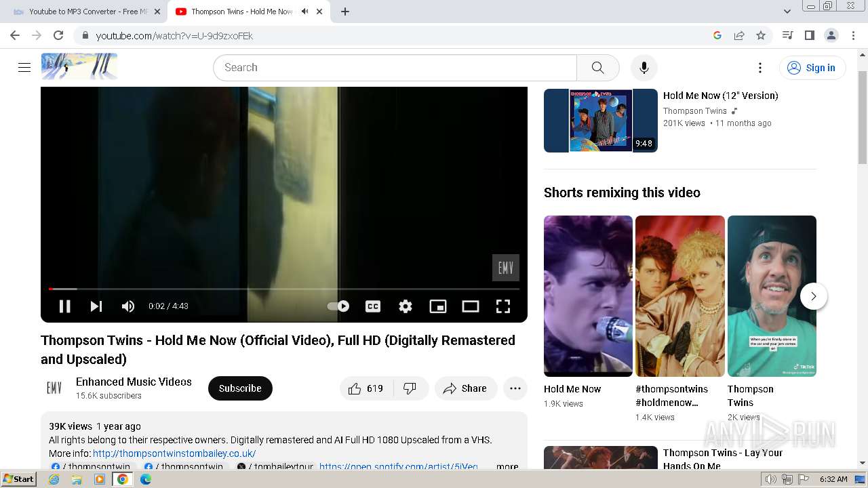Like the video with 619 likes

tap(366, 388)
